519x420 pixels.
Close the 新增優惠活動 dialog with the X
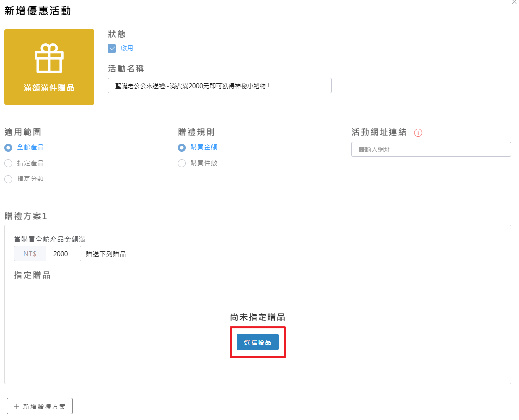[514, 2]
